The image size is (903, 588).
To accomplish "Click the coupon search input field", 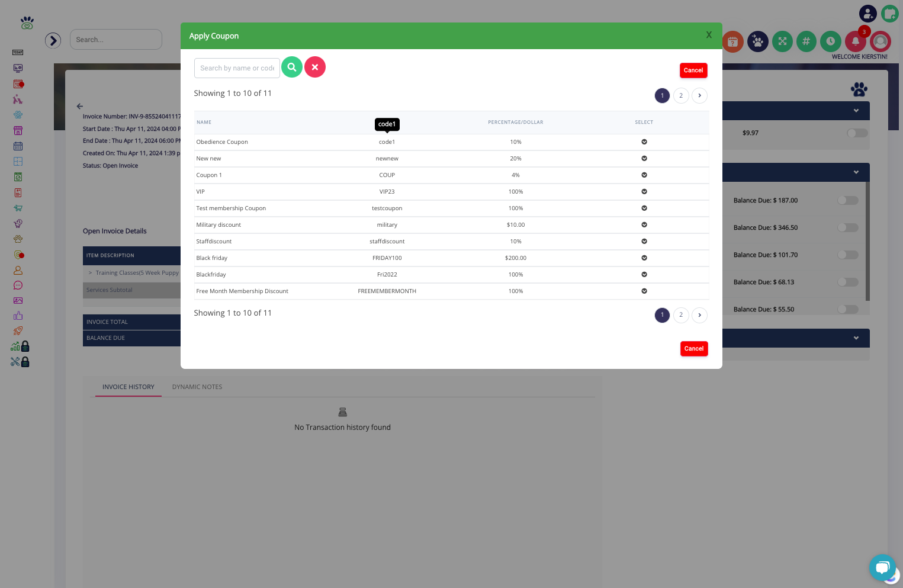I will (237, 68).
